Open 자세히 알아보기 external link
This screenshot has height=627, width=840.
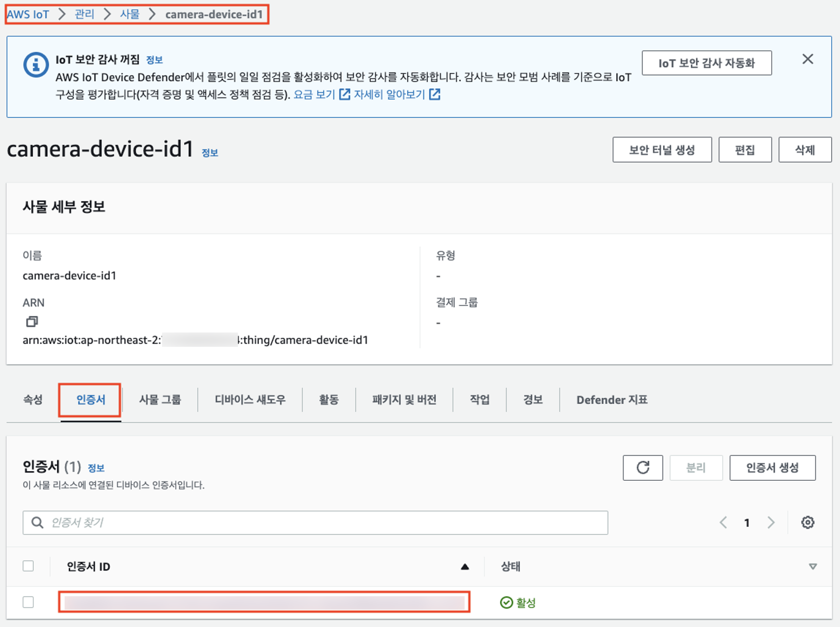pos(397,94)
